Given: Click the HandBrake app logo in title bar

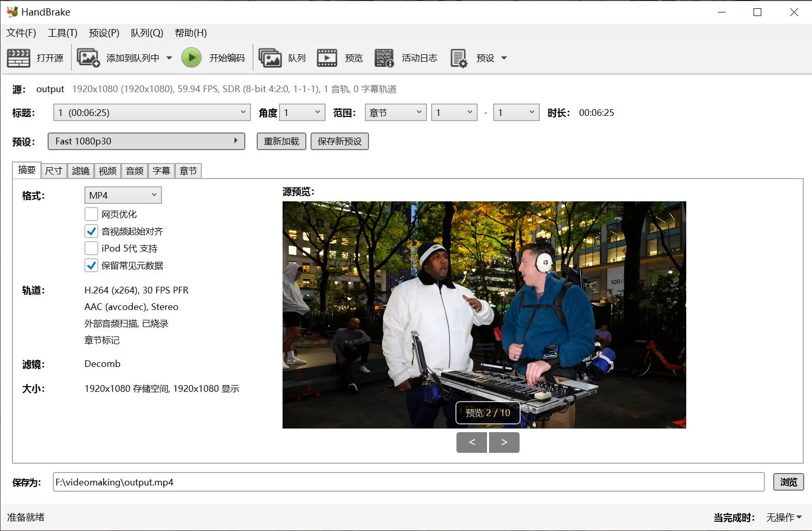Looking at the screenshot, I should coord(12,12).
